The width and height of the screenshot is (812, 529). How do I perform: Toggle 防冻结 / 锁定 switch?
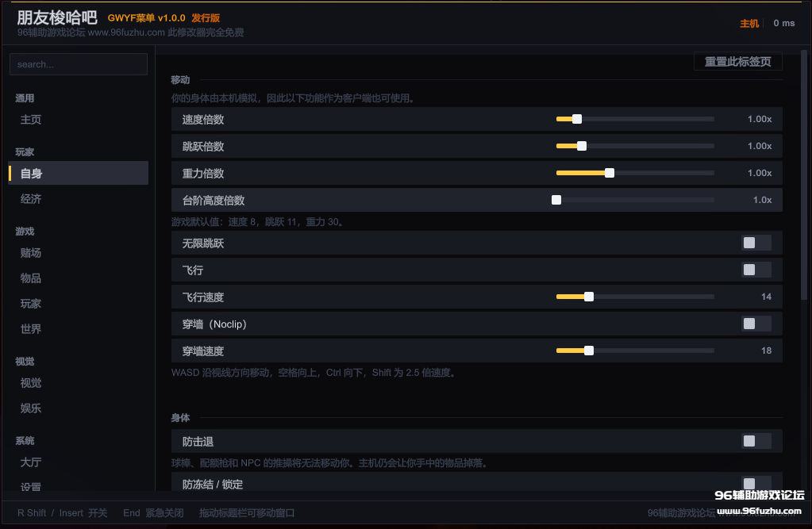756,483
